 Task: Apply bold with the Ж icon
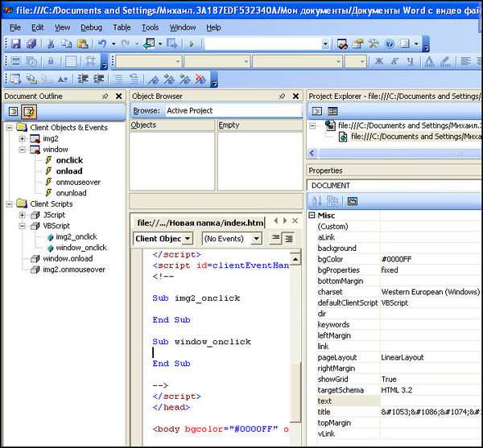click(379, 61)
